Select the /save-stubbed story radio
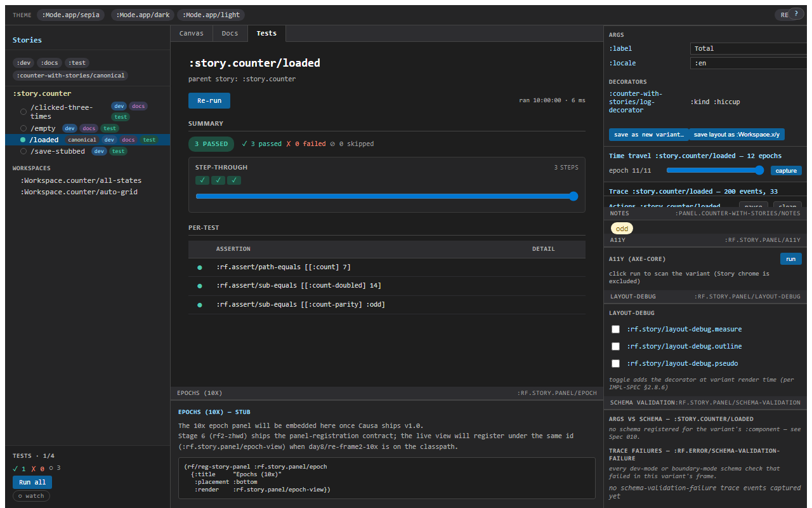Image resolution: width=812 pixels, height=508 pixels. pyautogui.click(x=23, y=151)
